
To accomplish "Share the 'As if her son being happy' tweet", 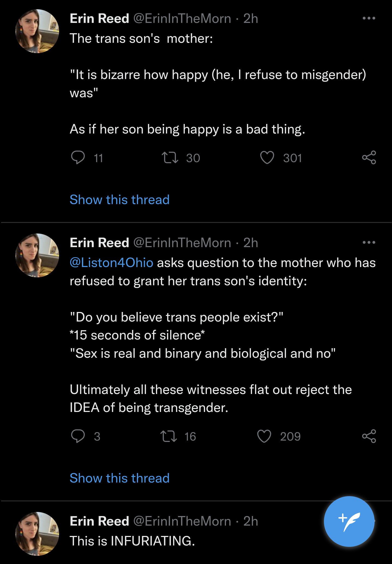I will click(369, 157).
